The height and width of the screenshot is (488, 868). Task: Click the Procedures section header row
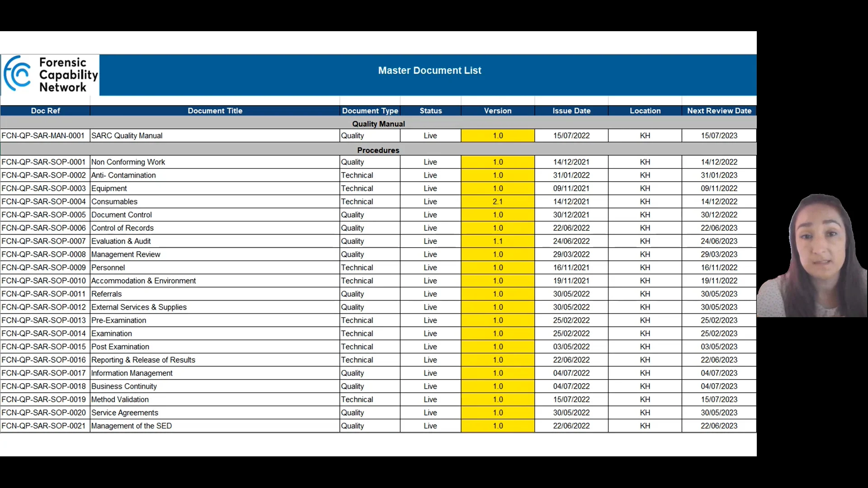click(x=378, y=150)
